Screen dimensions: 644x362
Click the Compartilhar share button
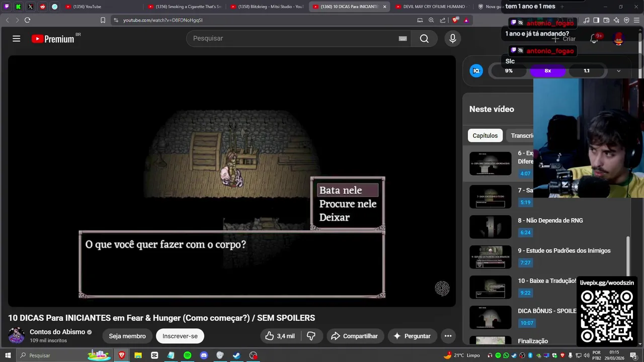(x=355, y=336)
